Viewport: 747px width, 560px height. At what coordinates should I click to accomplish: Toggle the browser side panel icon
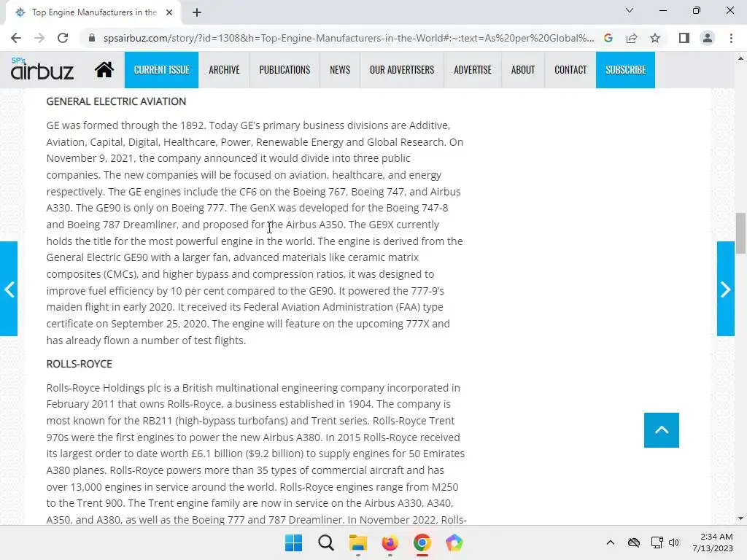(x=684, y=38)
